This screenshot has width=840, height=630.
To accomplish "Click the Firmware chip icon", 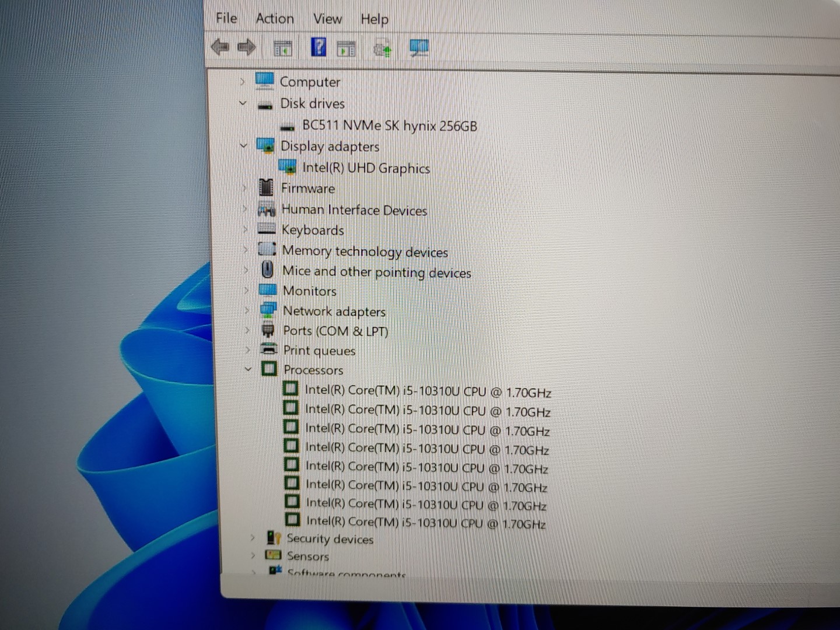I will (266, 187).
